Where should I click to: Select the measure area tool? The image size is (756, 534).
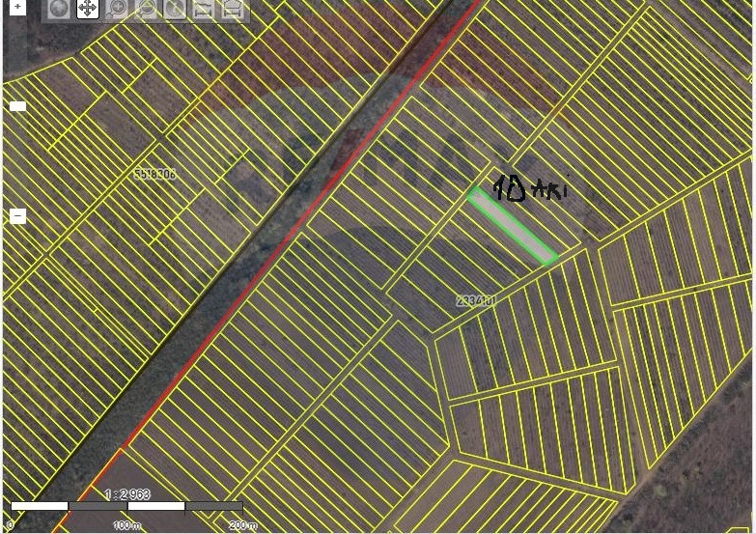(x=232, y=10)
